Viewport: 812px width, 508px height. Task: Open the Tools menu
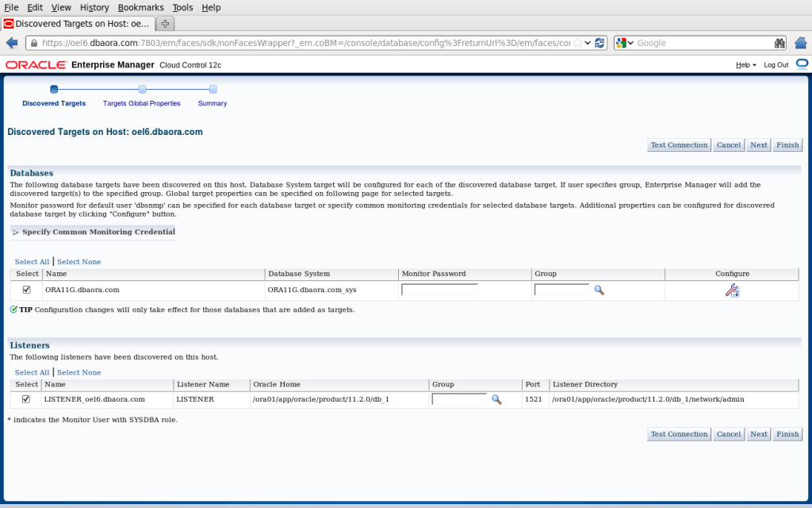click(x=182, y=7)
